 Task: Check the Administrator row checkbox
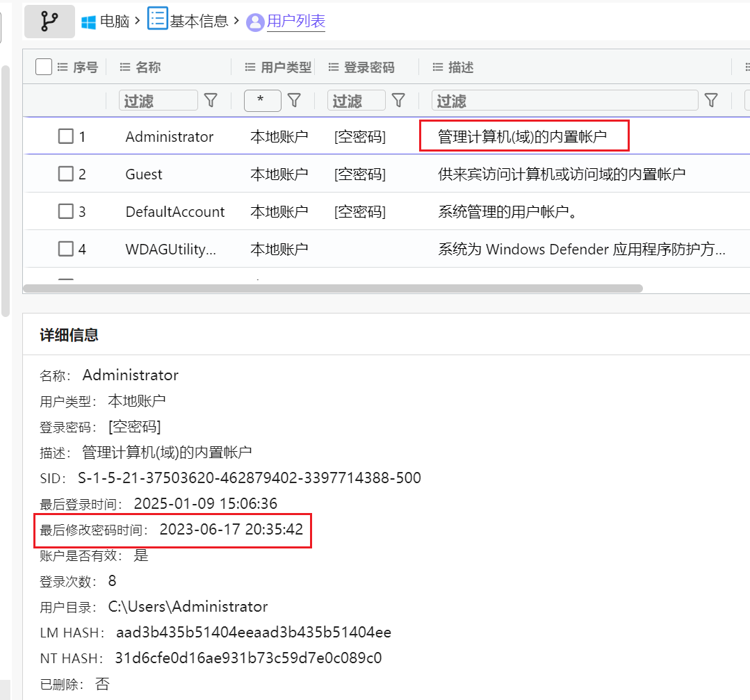pos(66,136)
